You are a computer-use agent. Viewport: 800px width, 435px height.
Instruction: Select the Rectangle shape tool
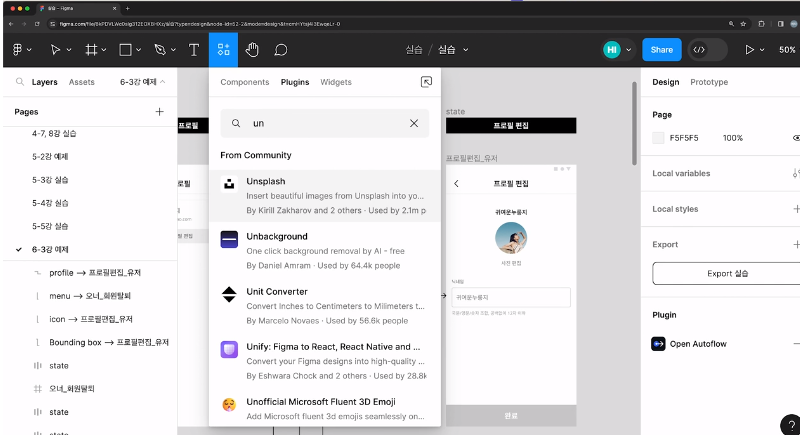click(125, 49)
